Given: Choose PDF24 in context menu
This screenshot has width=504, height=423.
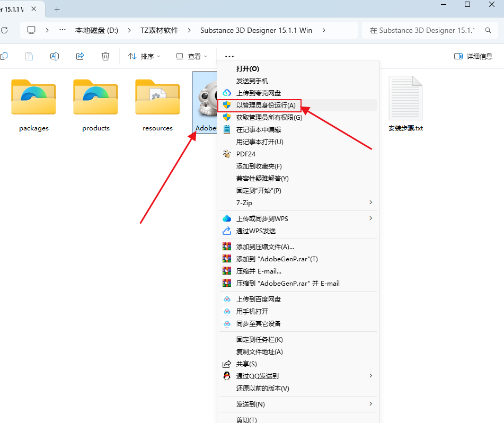Looking at the screenshot, I should [298, 154].
